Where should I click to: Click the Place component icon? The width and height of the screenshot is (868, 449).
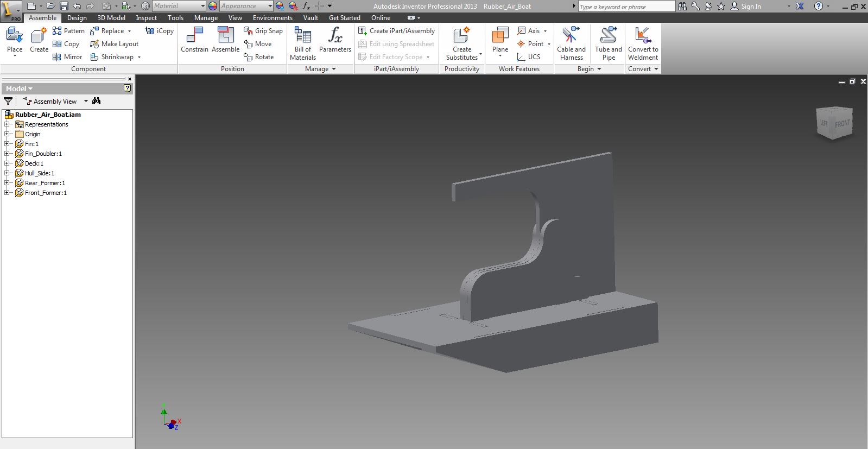(x=15, y=36)
